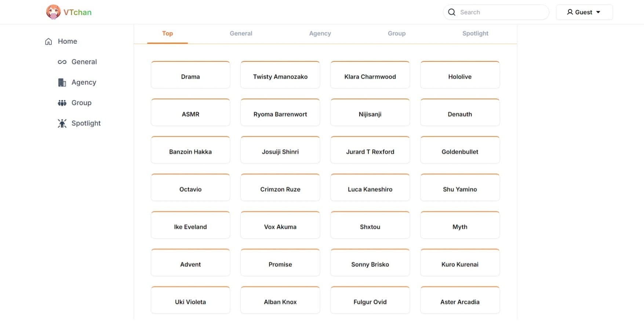This screenshot has height=323, width=644.
Task: Select the Group tab
Action: (x=397, y=33)
